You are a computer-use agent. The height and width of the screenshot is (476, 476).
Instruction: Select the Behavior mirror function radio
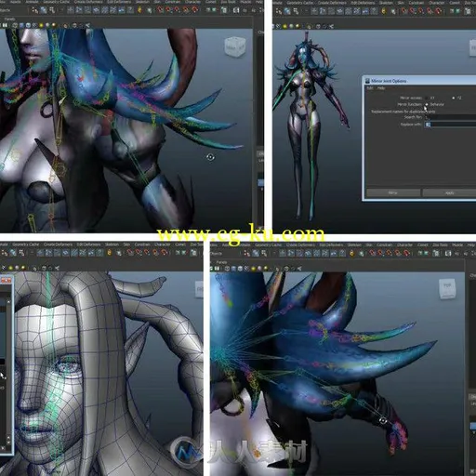(x=427, y=104)
